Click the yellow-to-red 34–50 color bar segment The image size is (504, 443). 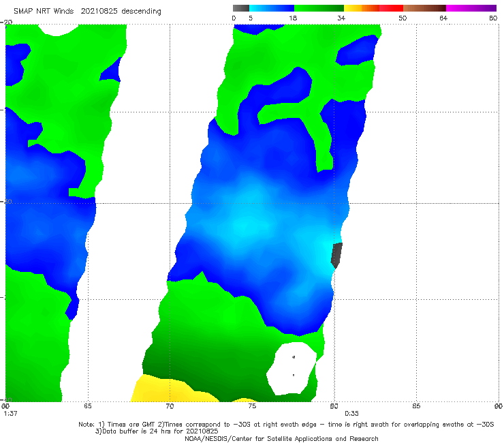(x=373, y=8)
